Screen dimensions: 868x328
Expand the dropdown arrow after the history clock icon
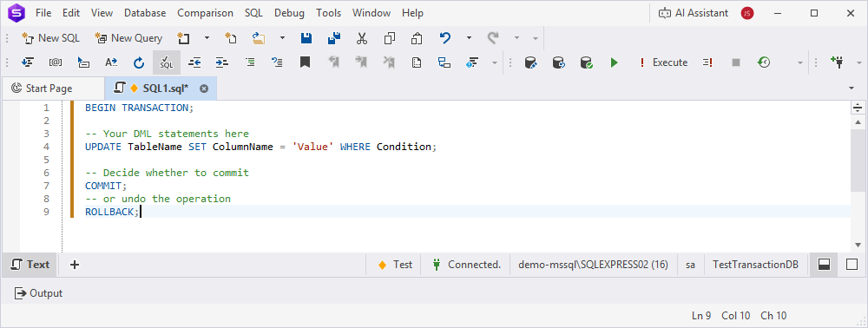pos(799,62)
